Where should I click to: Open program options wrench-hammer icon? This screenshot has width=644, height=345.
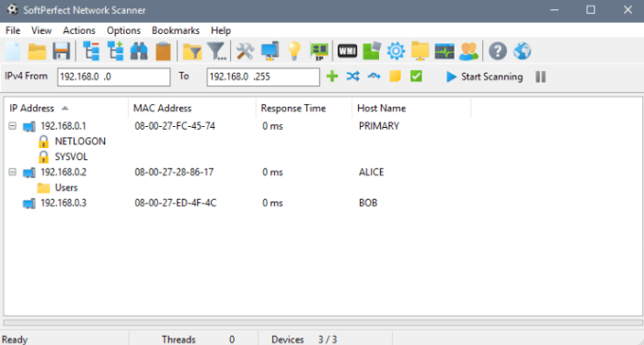pos(246,52)
